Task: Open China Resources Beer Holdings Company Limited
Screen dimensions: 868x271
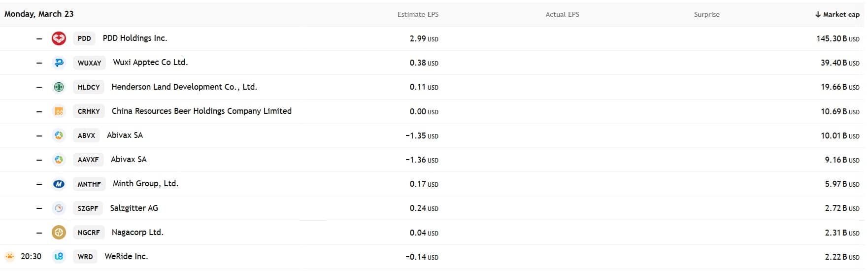Action: click(201, 111)
